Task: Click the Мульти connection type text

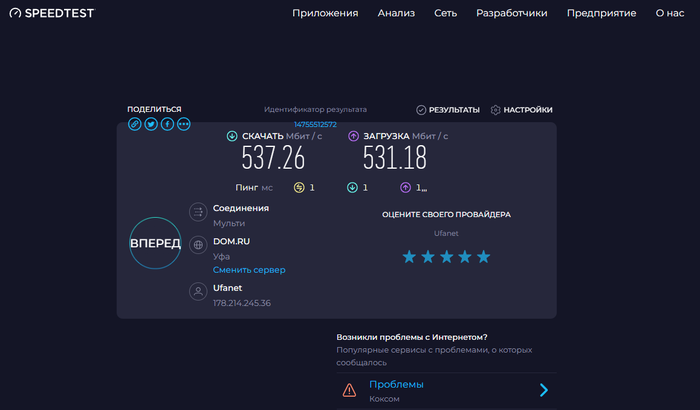Action: (x=229, y=223)
